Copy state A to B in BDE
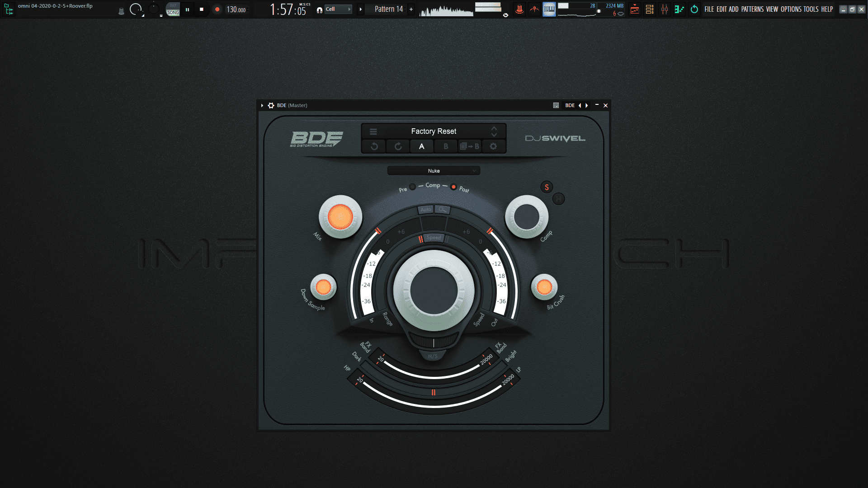 [469, 146]
